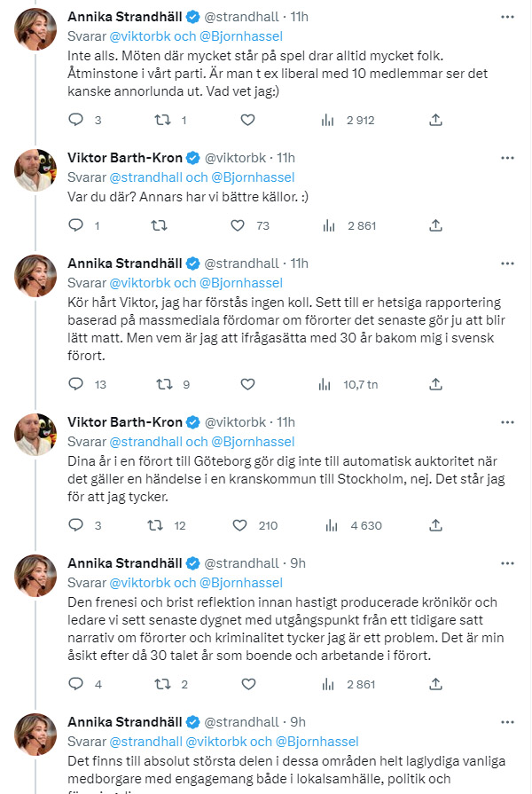Screen dimensions: 532x794
Task: Open more options on first tweet
Action: (x=506, y=17)
